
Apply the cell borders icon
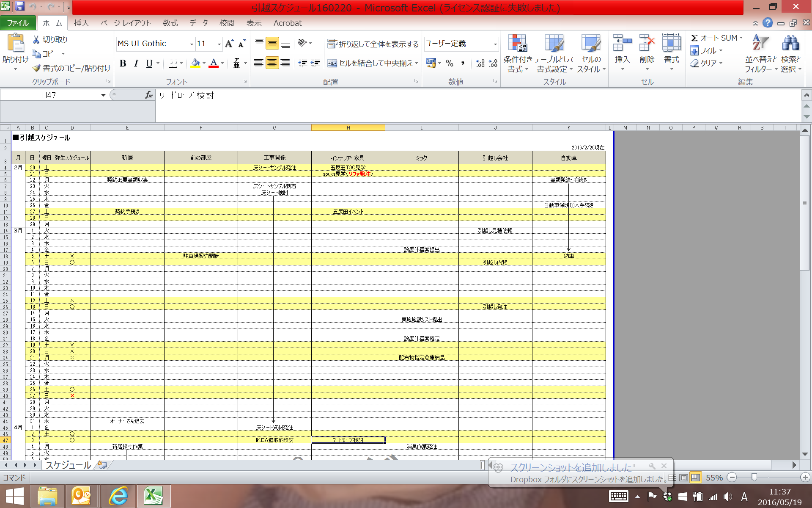pos(173,63)
